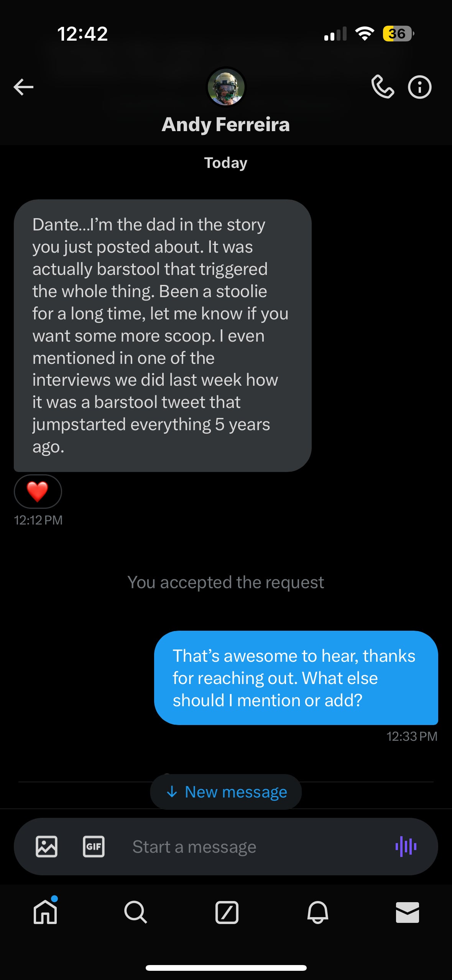Open the Search tab
This screenshot has width=452, height=980.
click(135, 912)
